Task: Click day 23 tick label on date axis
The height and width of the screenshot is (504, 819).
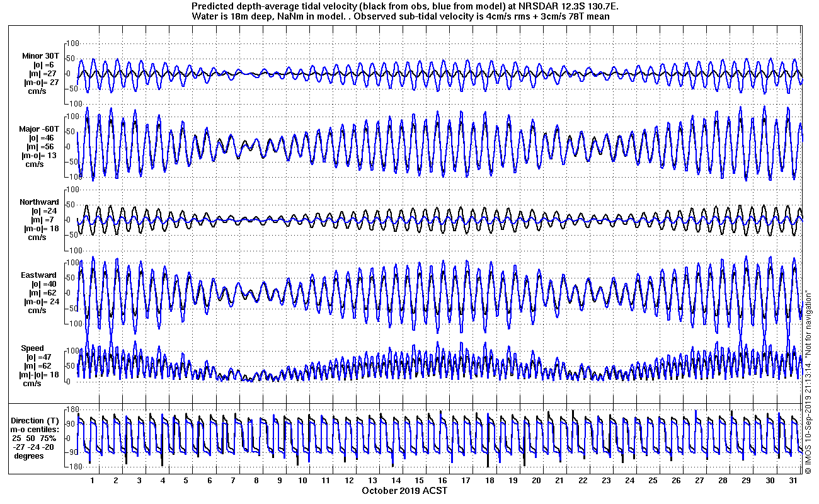Action: (x=606, y=480)
